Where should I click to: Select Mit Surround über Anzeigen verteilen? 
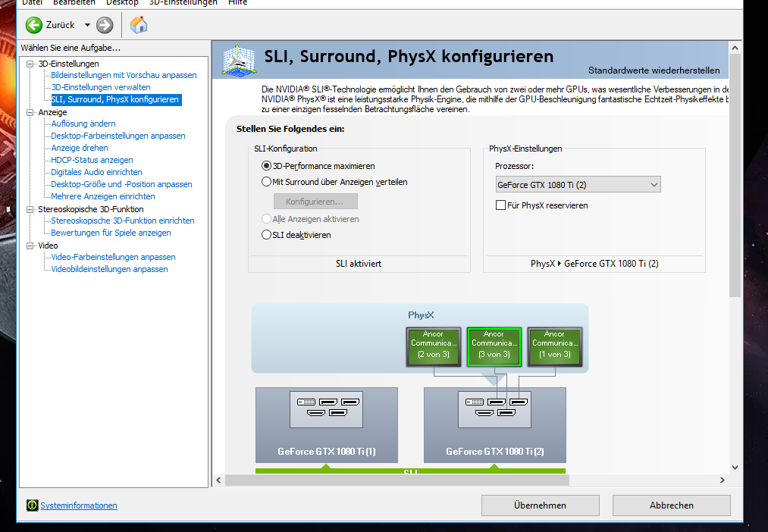[x=266, y=182]
